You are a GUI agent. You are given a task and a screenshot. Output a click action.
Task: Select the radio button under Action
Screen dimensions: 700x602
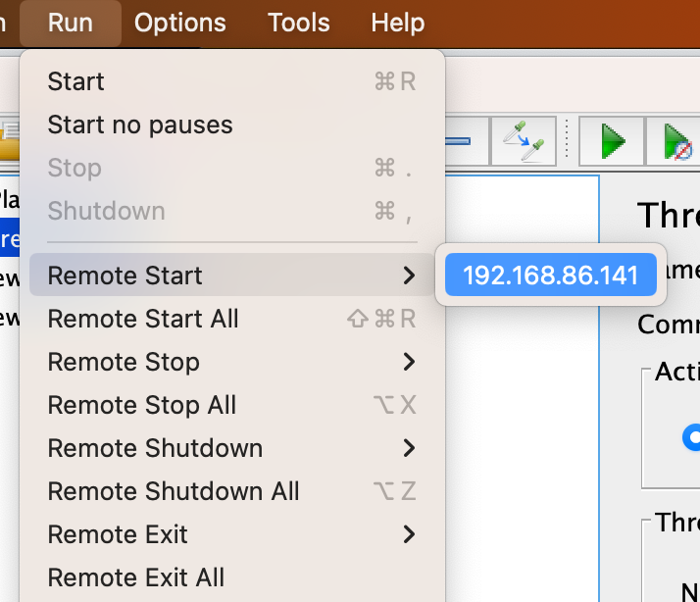pyautogui.click(x=693, y=437)
